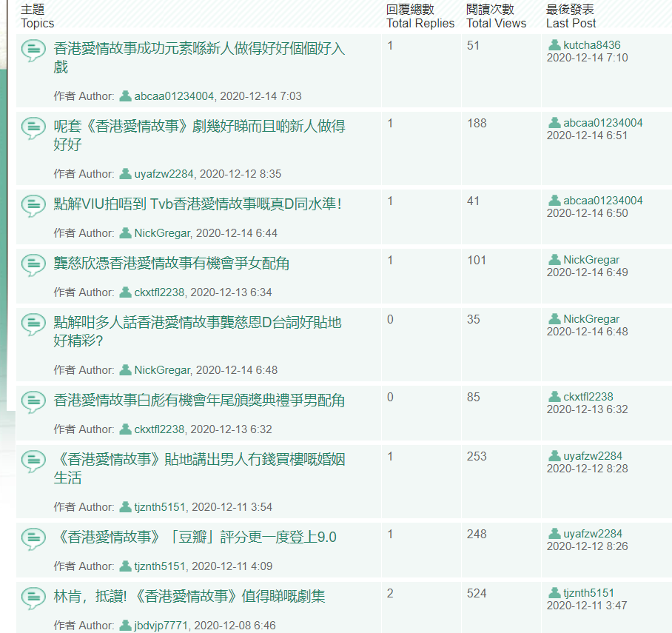Open topic 龔慈欣憑香港愛情故事有機會爭女配角

(x=171, y=264)
